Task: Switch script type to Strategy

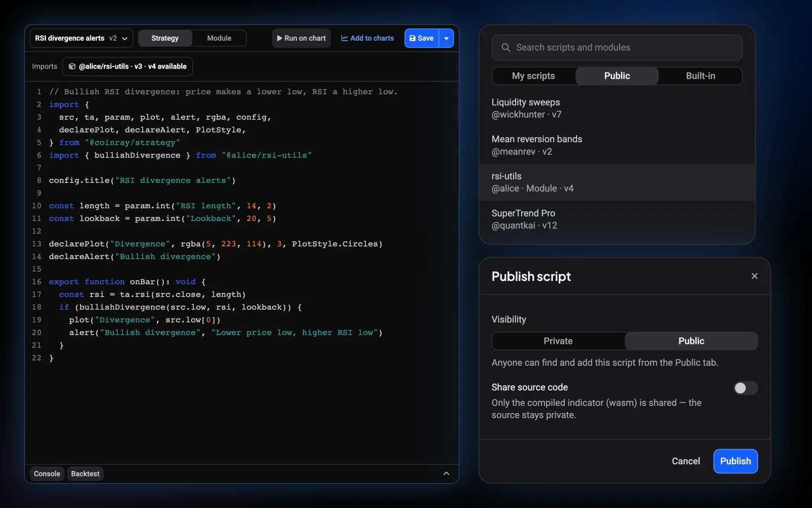Action: (165, 38)
